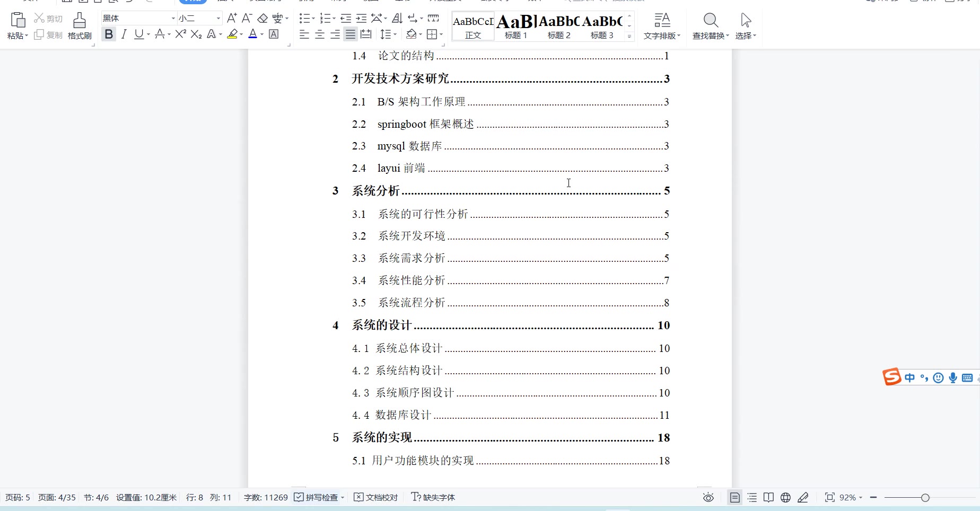
Task: Click the Paste clipboard icon
Action: (17, 20)
